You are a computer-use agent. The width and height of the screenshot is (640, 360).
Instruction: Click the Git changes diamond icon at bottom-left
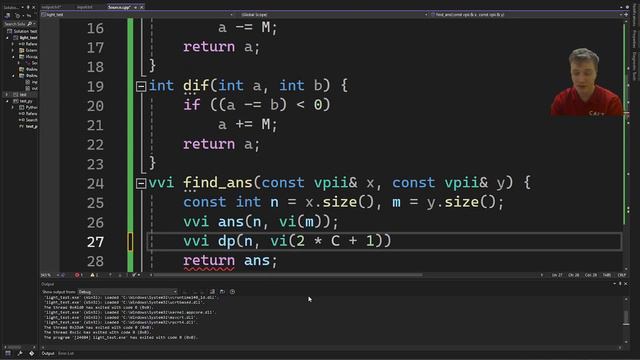pyautogui.click(x=31, y=353)
